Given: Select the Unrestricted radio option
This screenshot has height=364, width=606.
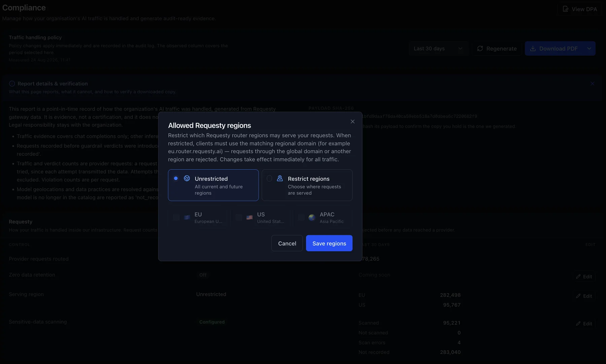Looking at the screenshot, I should tap(176, 178).
